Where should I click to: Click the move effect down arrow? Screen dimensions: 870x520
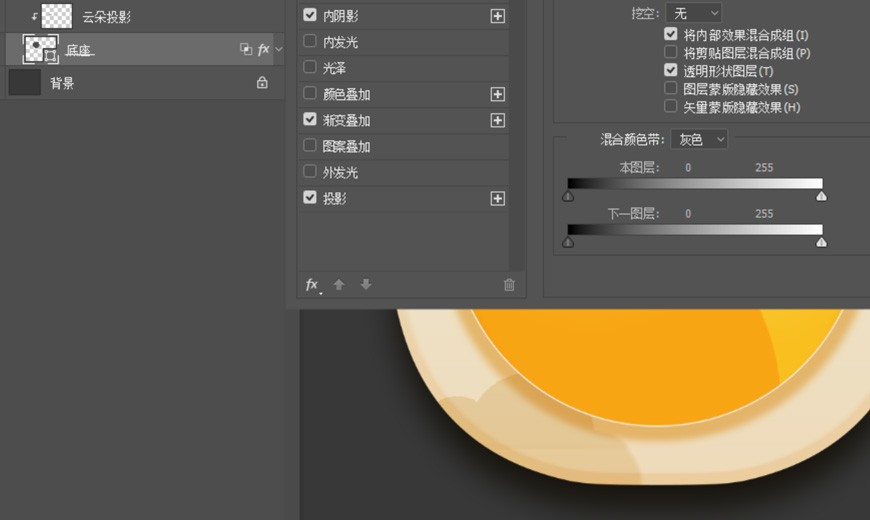click(x=366, y=285)
